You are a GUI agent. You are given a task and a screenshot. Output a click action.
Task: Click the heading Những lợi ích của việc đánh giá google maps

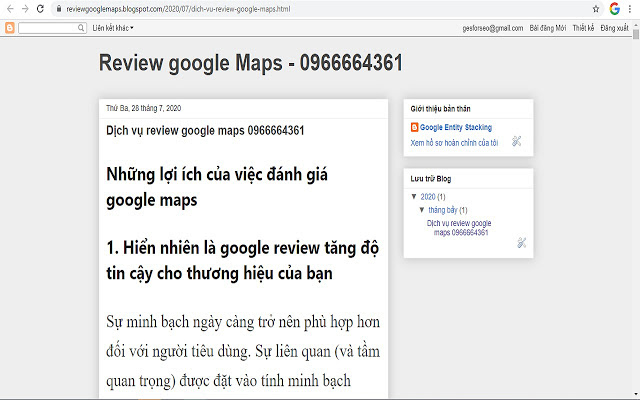point(217,187)
